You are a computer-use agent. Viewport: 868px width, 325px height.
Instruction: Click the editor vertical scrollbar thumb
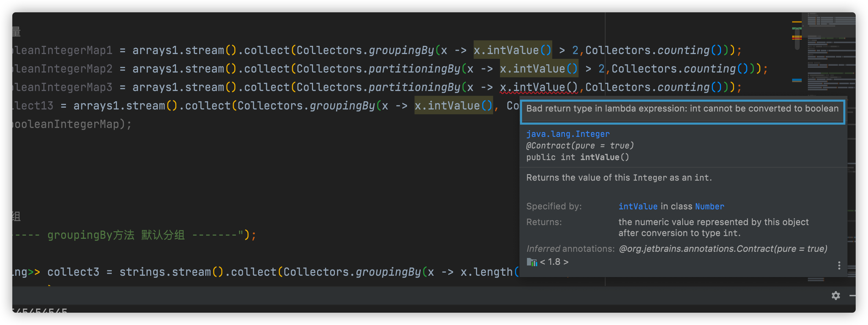pos(797,39)
